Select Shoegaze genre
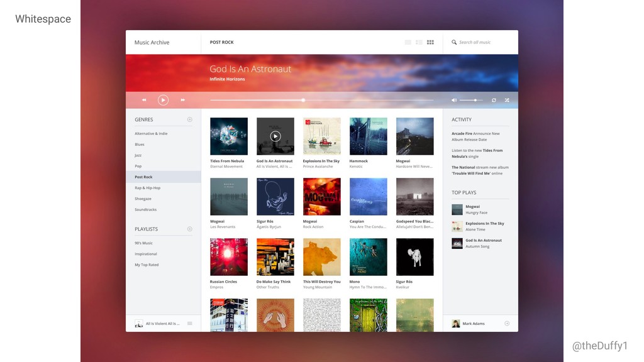 (x=143, y=199)
